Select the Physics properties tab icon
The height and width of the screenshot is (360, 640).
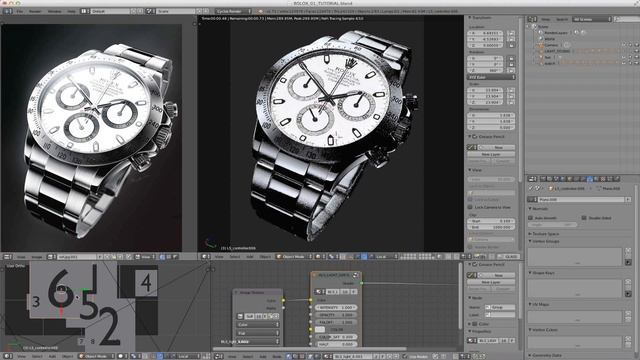pyautogui.click(x=617, y=179)
